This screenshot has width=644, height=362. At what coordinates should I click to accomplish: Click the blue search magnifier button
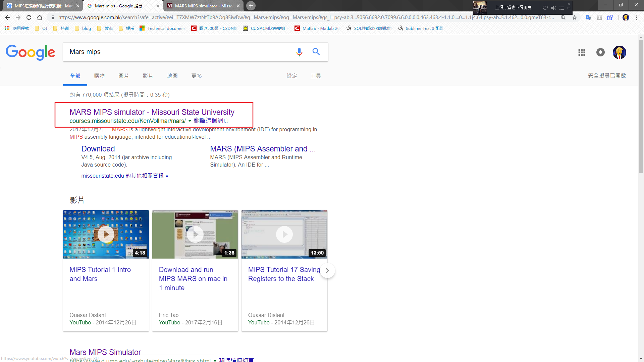[x=316, y=51]
